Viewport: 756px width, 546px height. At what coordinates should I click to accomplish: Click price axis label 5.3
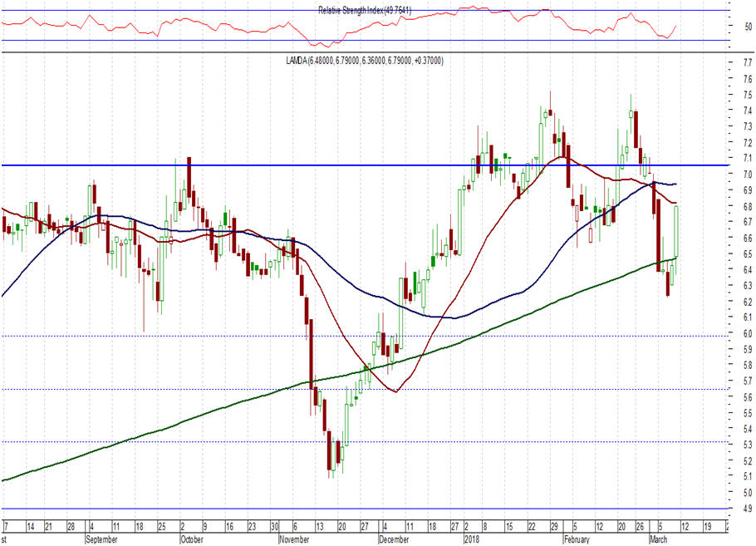click(x=748, y=445)
